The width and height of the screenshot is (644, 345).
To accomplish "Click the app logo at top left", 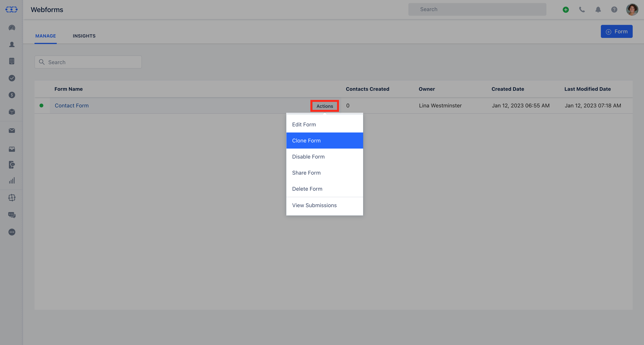I will coord(12,10).
